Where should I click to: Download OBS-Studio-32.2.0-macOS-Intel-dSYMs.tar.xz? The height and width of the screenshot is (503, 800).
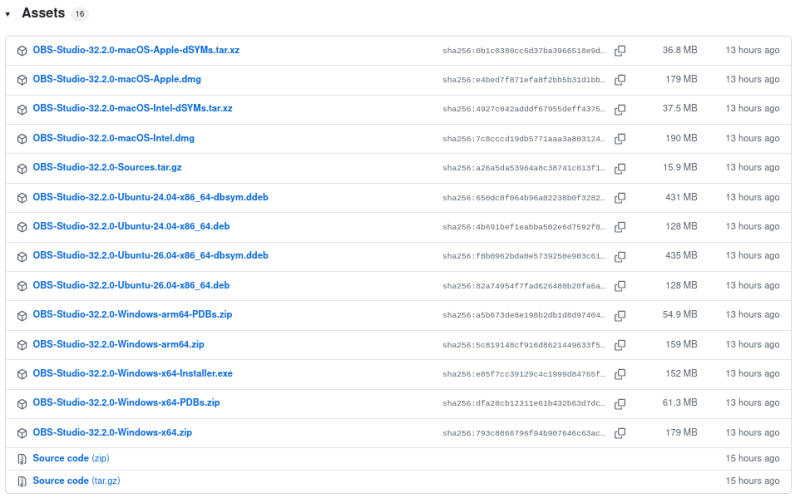click(133, 108)
